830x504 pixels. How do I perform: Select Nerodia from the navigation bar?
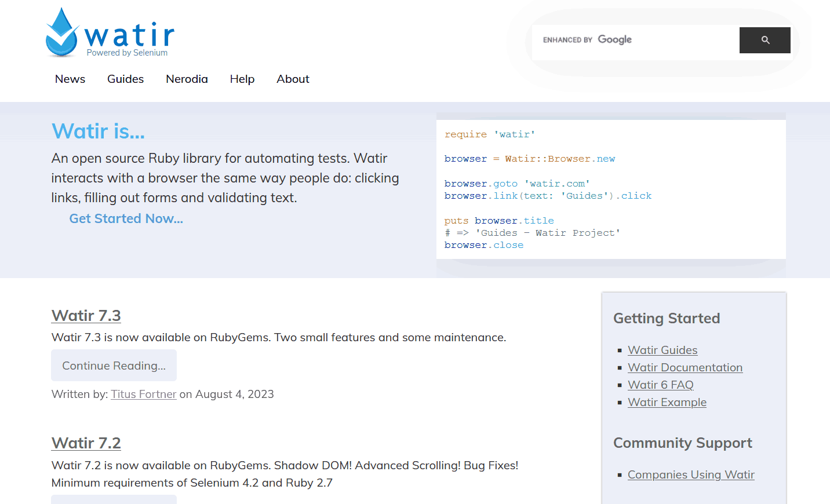187,79
